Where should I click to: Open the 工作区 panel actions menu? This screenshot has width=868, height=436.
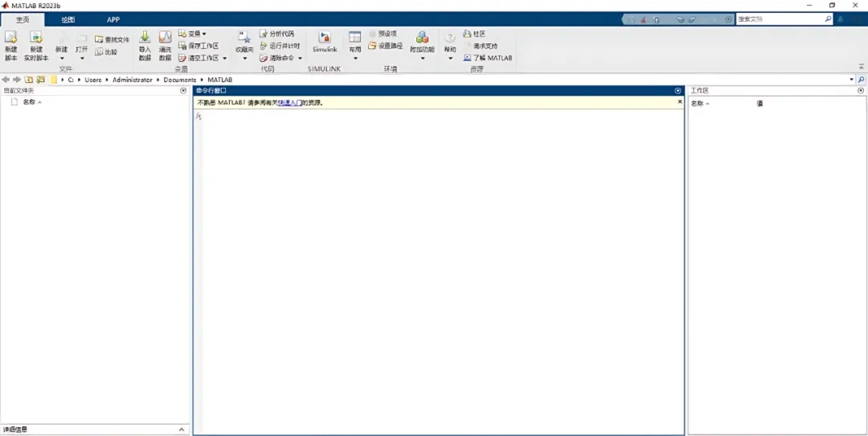(861, 90)
